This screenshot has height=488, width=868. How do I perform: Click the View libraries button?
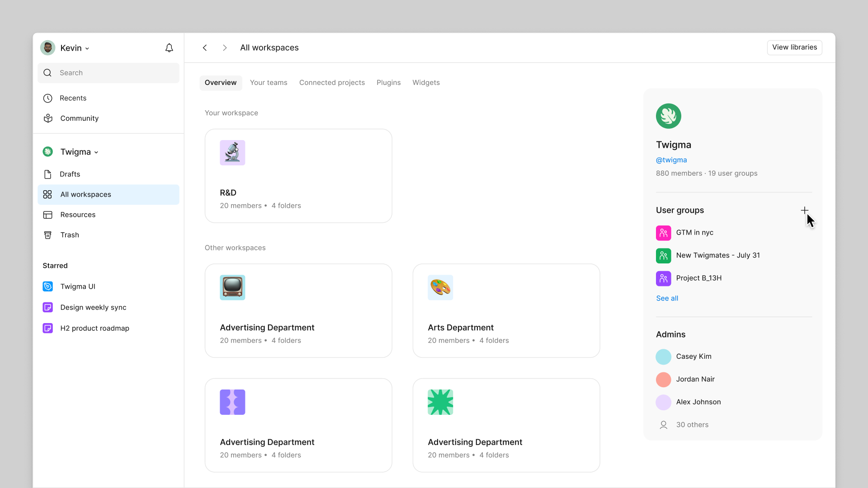pos(794,47)
